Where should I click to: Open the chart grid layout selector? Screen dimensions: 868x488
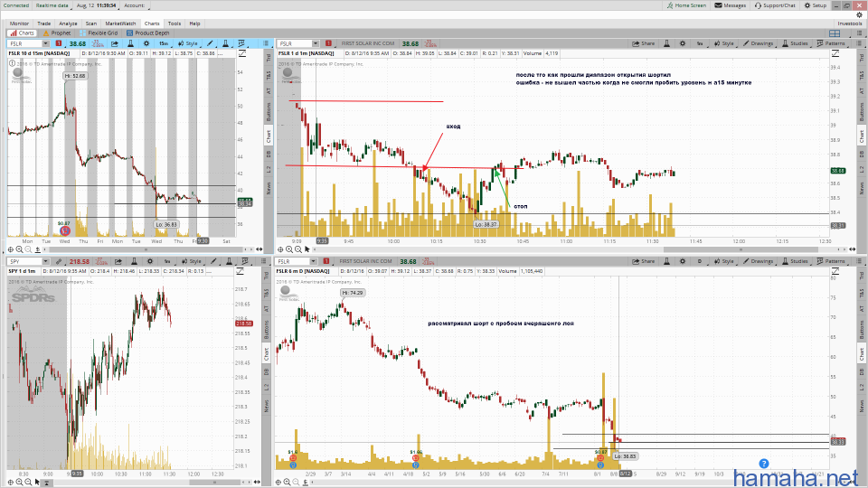pyautogui.click(x=835, y=33)
